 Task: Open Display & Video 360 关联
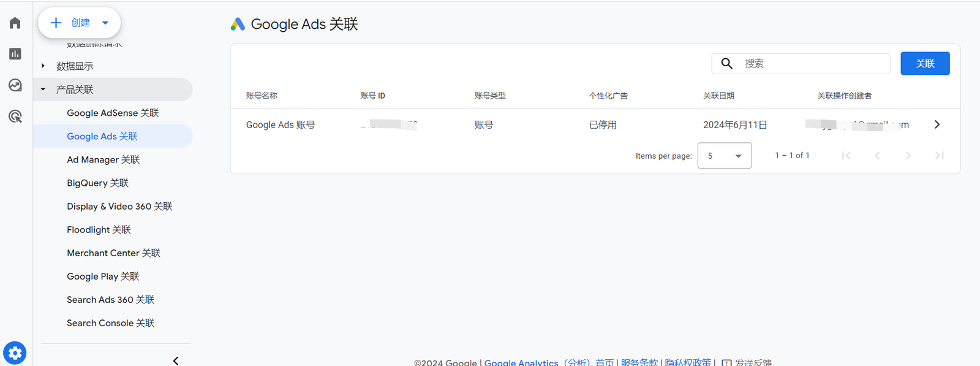tap(119, 206)
